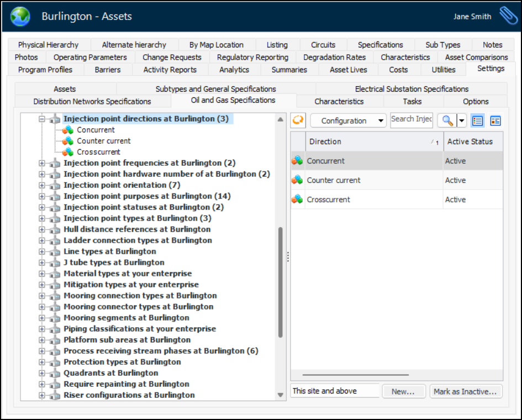Switch to card view layout
The image size is (522, 420).
495,120
